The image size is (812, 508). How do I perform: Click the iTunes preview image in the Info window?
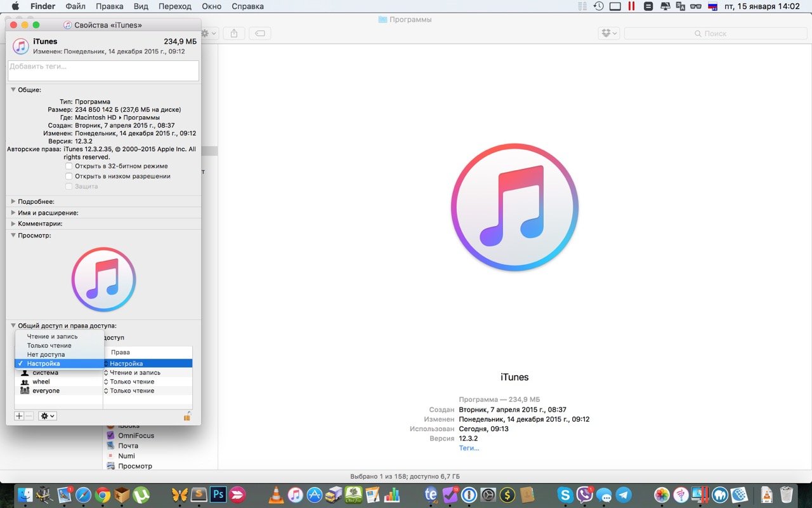coord(103,279)
